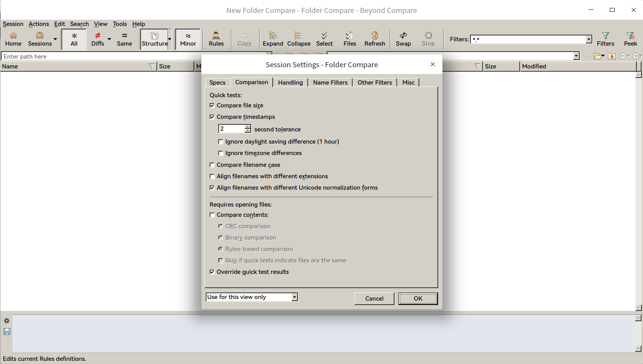
Task: Expand the Filters *.* dropdown arrow
Action: tap(589, 39)
